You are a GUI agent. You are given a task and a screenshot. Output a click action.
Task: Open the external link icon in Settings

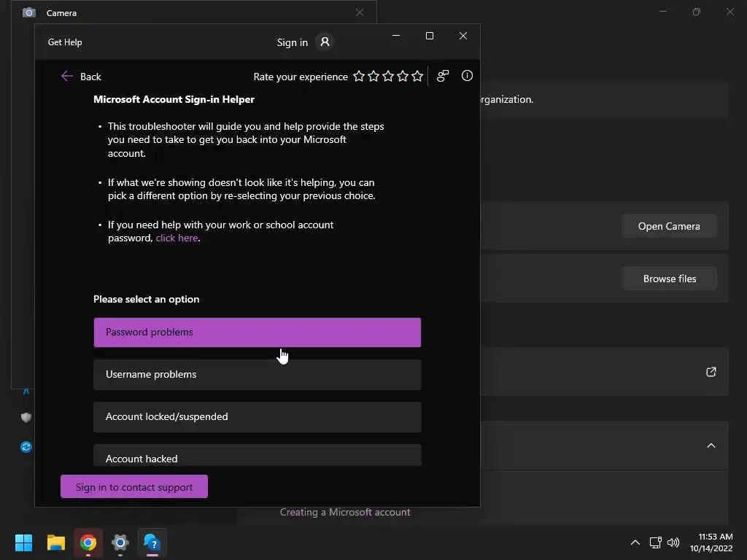[x=711, y=372]
